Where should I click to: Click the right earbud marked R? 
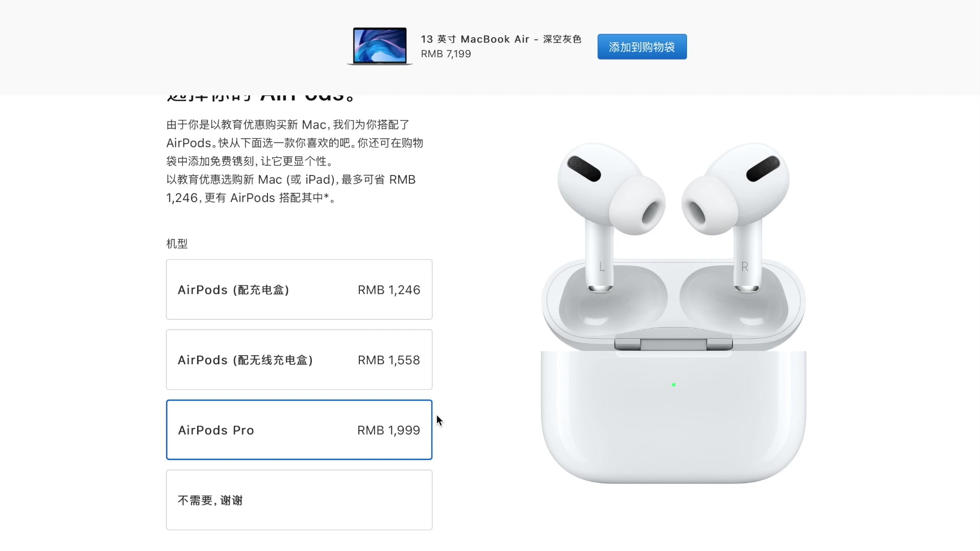click(738, 214)
